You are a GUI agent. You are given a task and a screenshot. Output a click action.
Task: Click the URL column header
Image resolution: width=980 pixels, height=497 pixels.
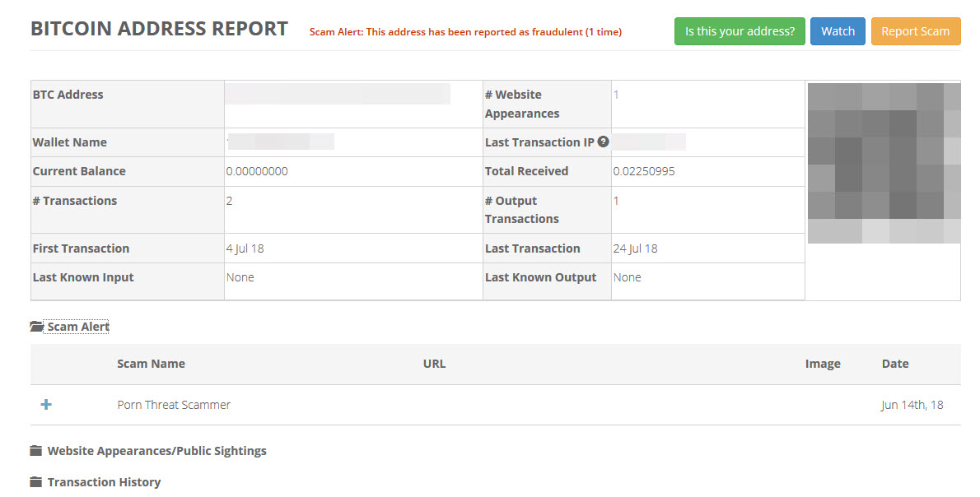point(434,364)
